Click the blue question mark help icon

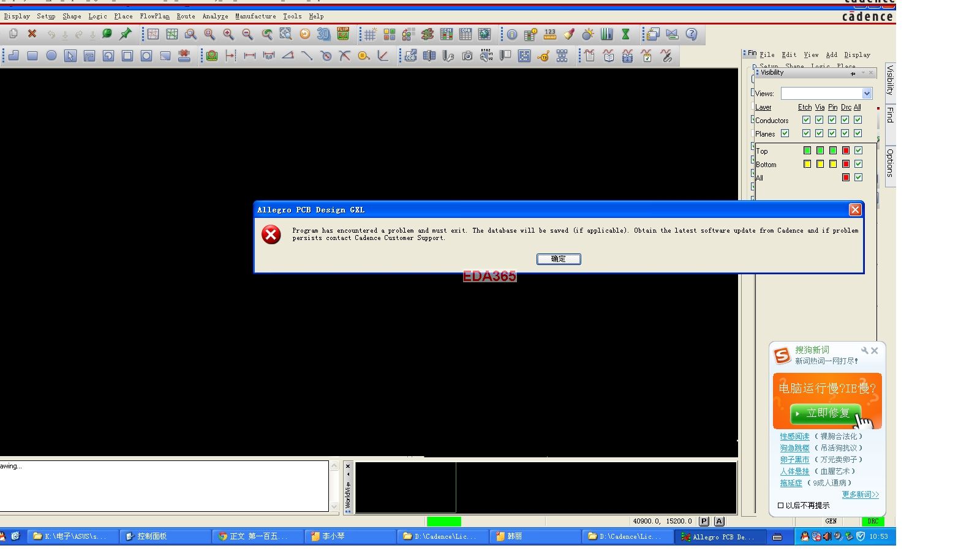click(692, 34)
